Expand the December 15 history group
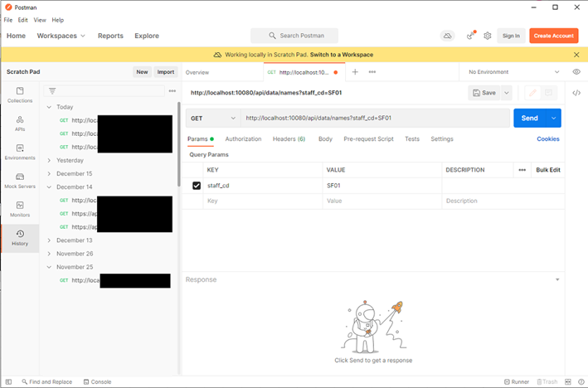Screen dimensions: 588x388 coord(49,173)
